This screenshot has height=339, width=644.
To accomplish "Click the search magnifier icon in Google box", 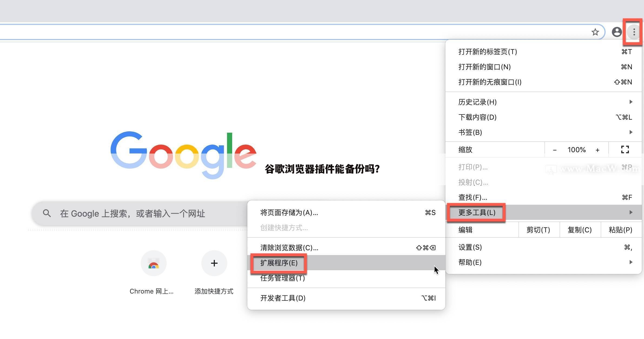I will (x=47, y=213).
